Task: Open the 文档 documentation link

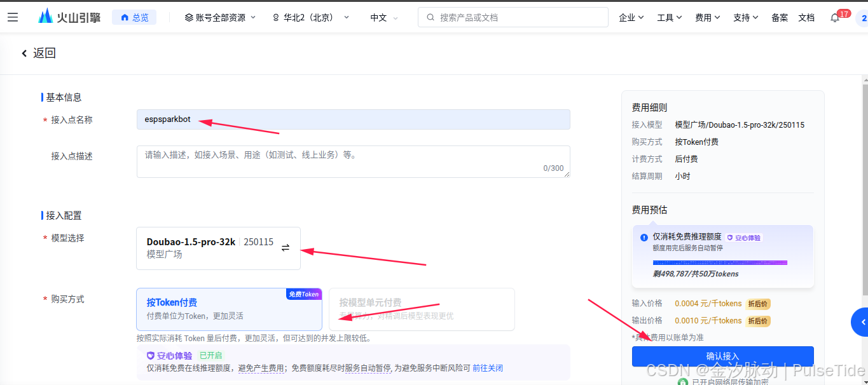Action: tap(806, 18)
